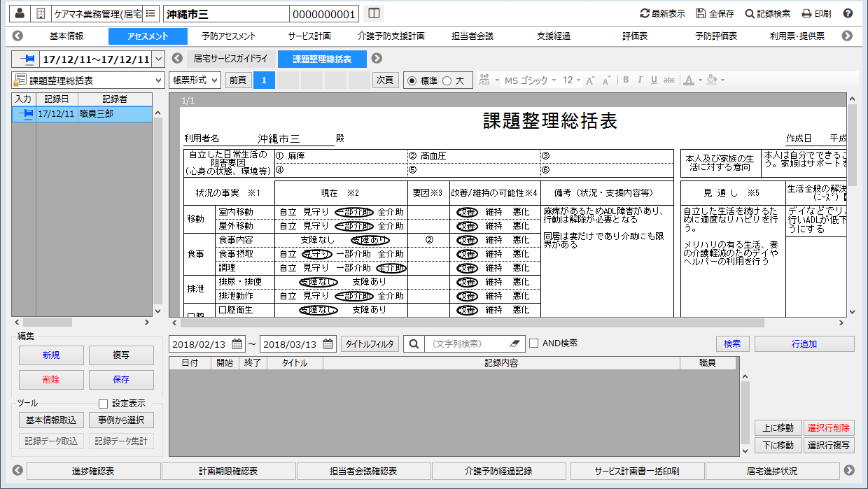
Task: Open the 担当者会議 tab
Action: coord(472,36)
